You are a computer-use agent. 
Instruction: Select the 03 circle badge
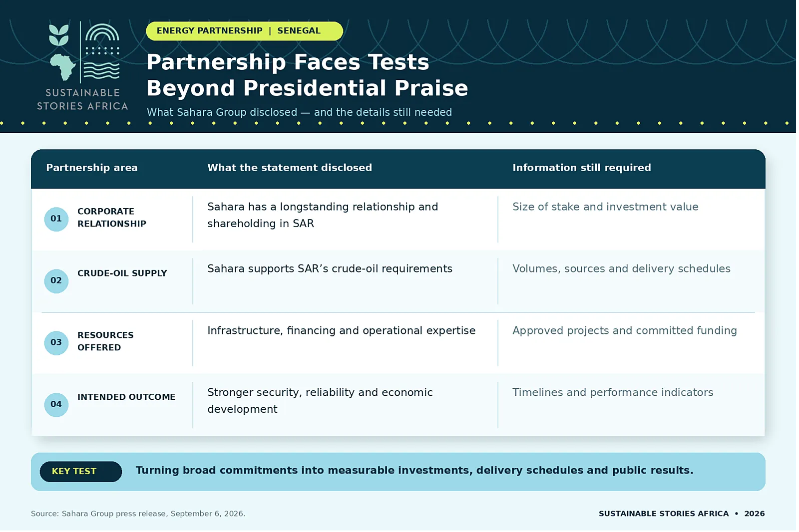click(x=56, y=343)
